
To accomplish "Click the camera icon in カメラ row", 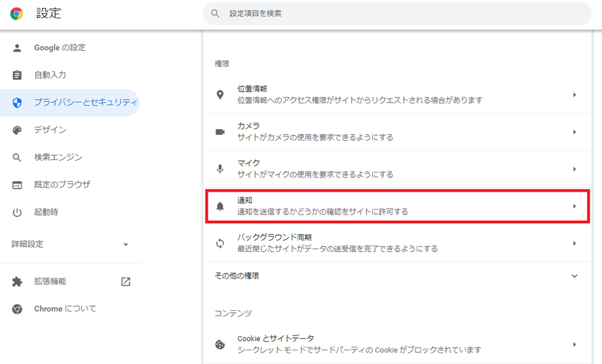I will pyautogui.click(x=221, y=132).
